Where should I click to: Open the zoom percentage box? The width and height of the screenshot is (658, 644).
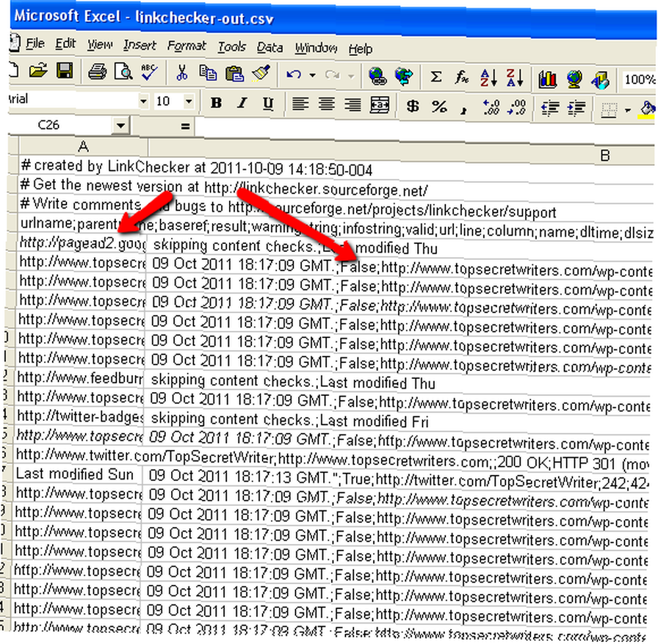(x=640, y=80)
